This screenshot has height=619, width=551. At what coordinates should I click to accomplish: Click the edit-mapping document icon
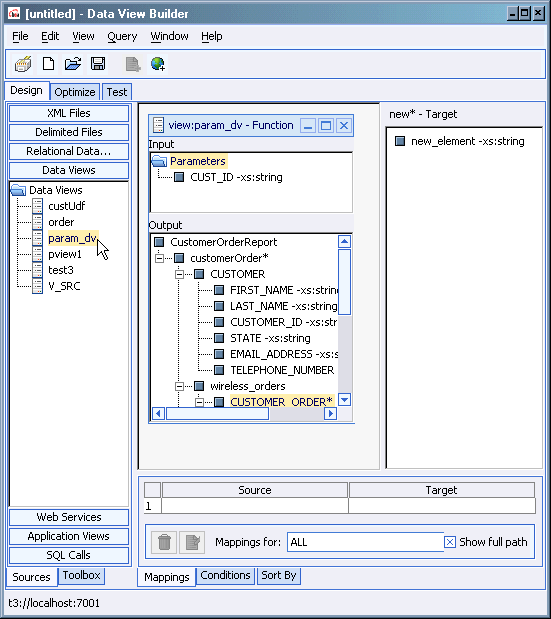pos(192,542)
